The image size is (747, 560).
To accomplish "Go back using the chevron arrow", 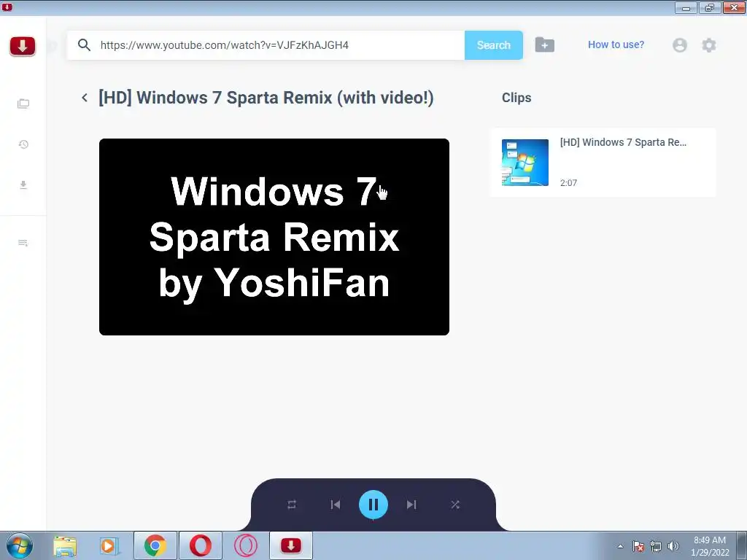I will (85, 98).
